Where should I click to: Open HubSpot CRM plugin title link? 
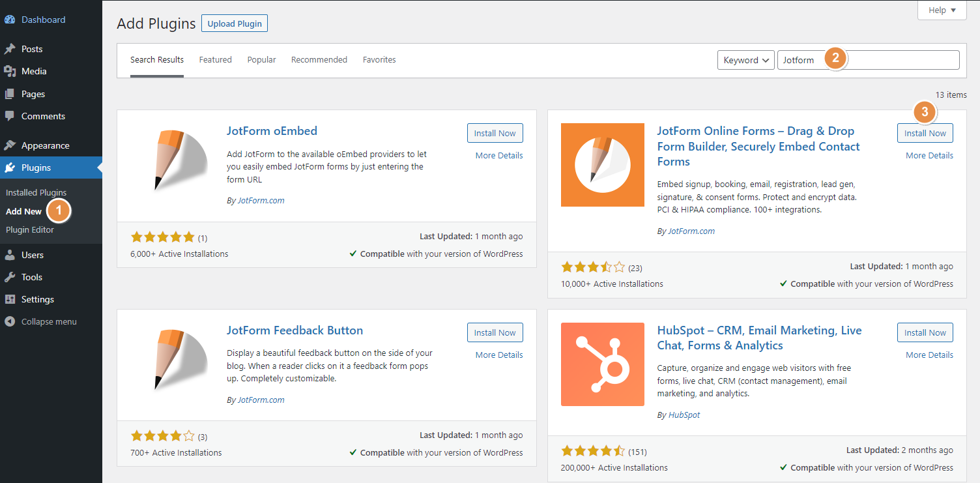pos(759,338)
